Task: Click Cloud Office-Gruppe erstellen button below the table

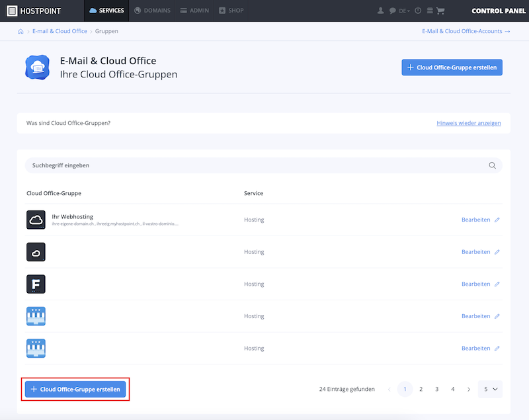Action: point(75,390)
